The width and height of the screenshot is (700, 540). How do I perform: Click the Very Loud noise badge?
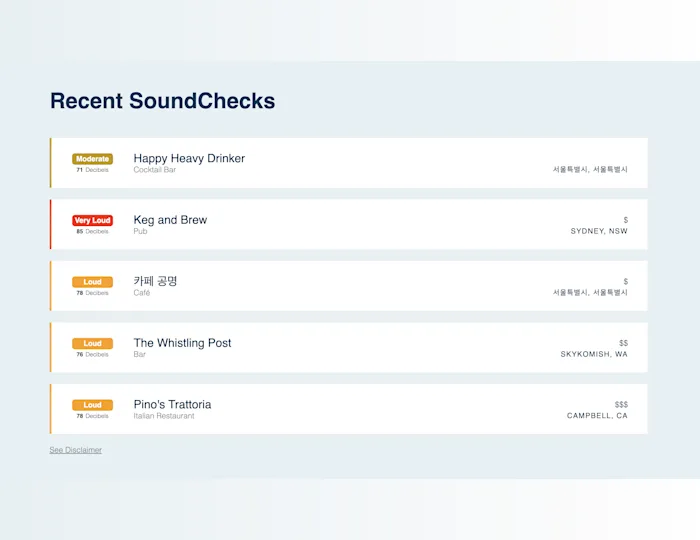pyautogui.click(x=92, y=220)
